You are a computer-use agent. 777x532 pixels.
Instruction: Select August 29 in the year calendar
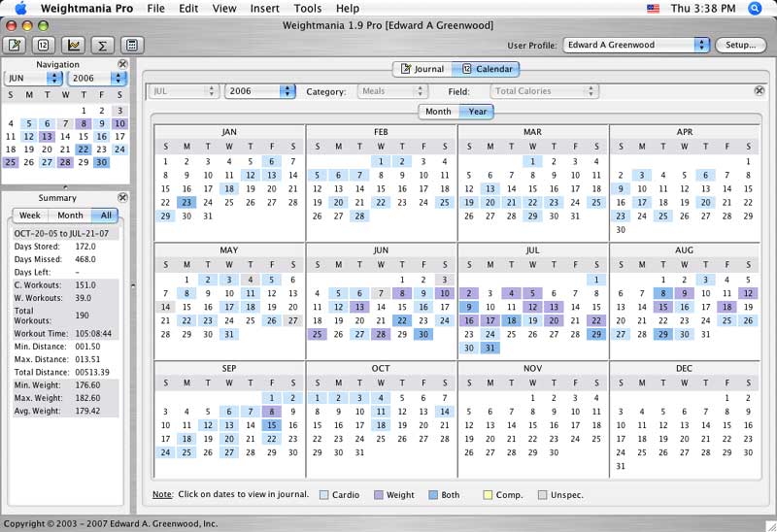pyautogui.click(x=663, y=334)
